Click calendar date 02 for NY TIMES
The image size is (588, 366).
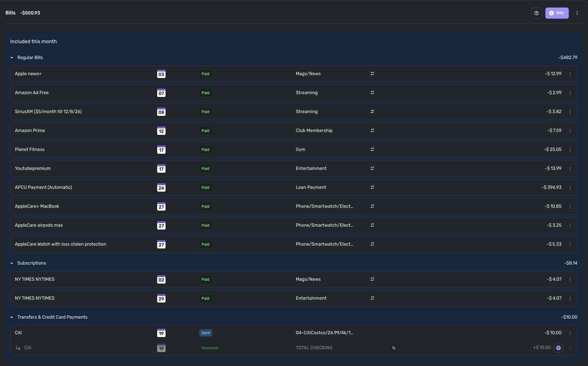click(x=161, y=279)
